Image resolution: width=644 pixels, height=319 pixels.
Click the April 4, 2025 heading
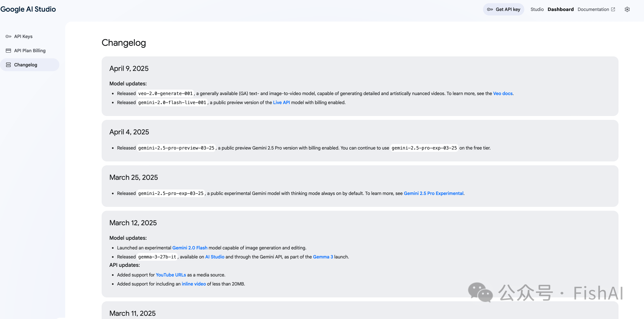tap(129, 132)
